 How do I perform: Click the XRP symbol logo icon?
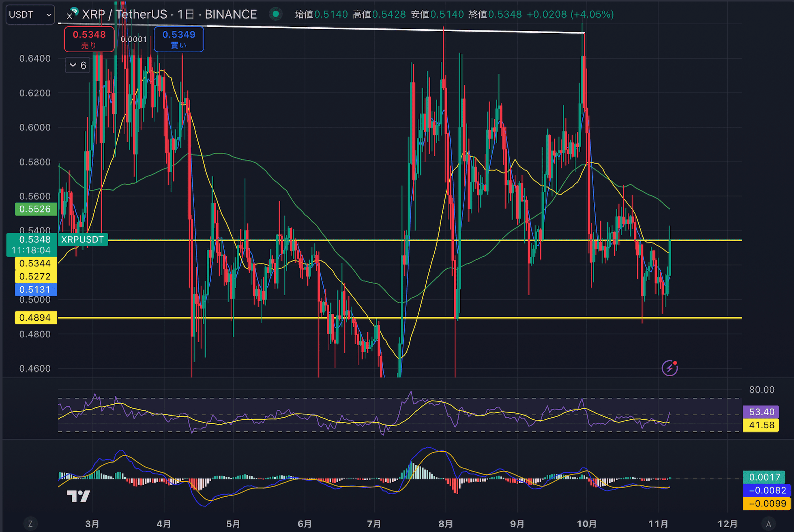coord(72,14)
